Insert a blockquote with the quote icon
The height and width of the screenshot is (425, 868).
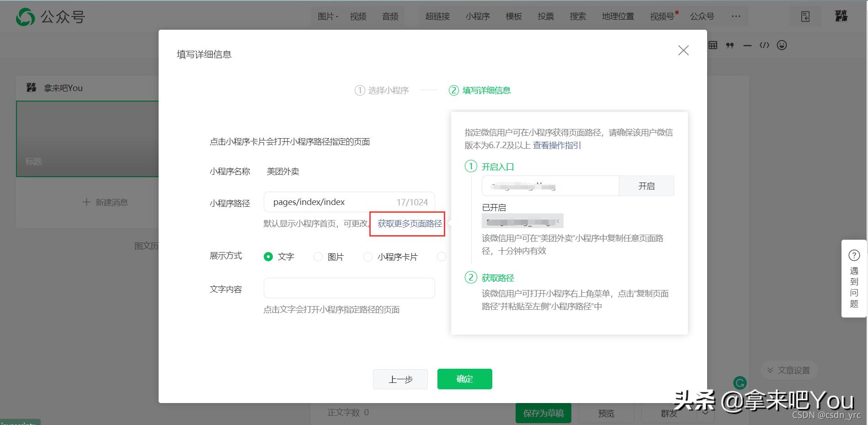730,45
